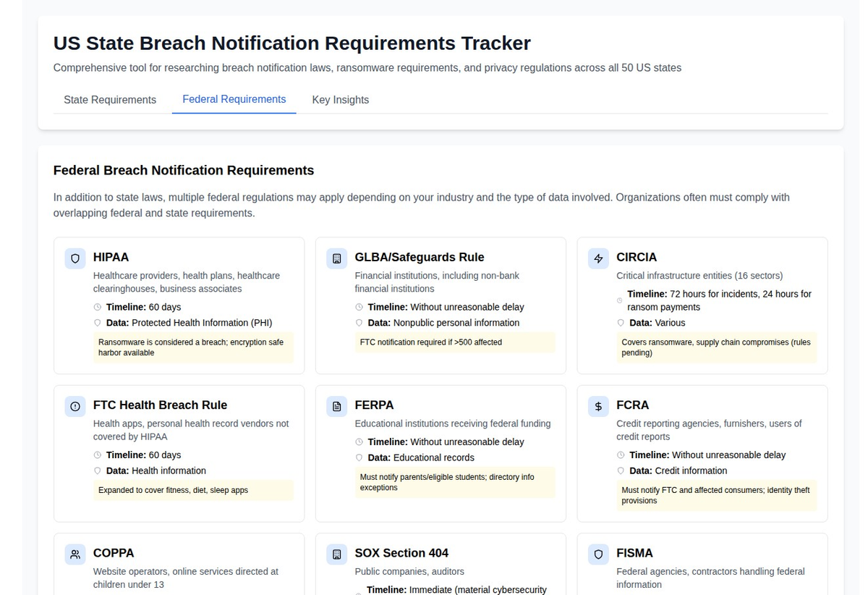Switch to the State Requirements tab
Screen dimensions: 868x595
click(109, 100)
